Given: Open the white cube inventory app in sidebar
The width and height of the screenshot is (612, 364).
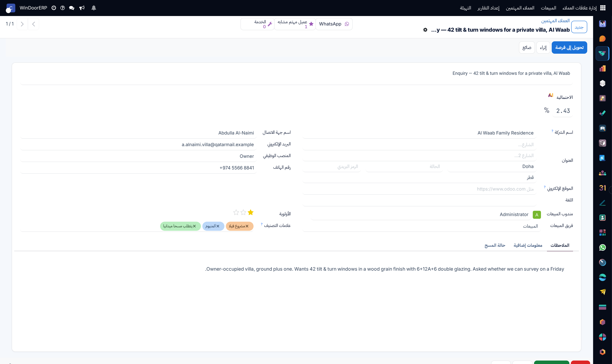Looking at the screenshot, I should [x=602, y=83].
